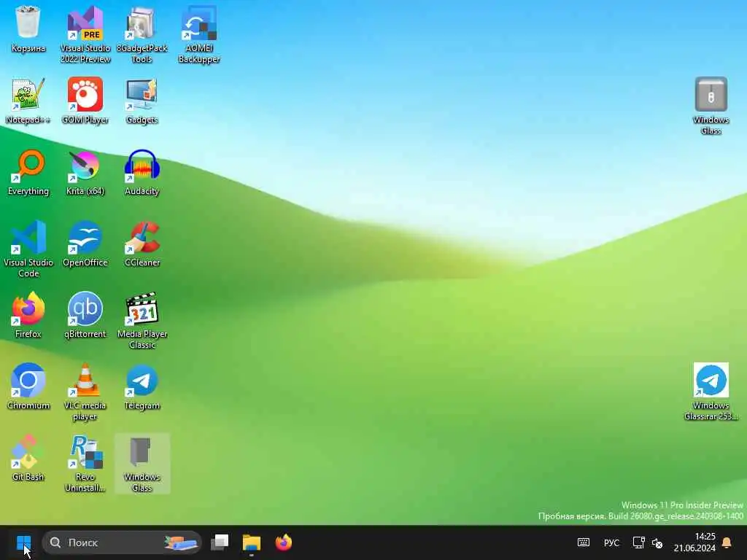The image size is (747, 560).
Task: Select Revo Uninstaller shortcut
Action: [85, 463]
